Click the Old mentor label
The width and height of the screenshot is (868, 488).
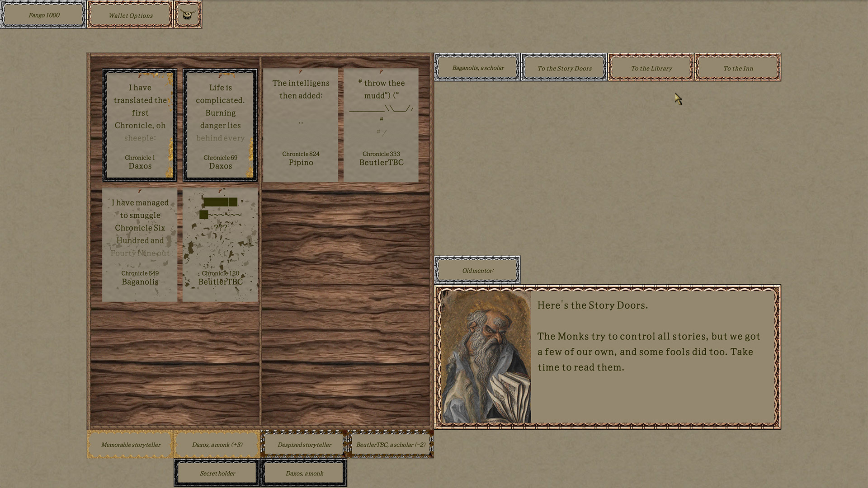pyautogui.click(x=477, y=270)
